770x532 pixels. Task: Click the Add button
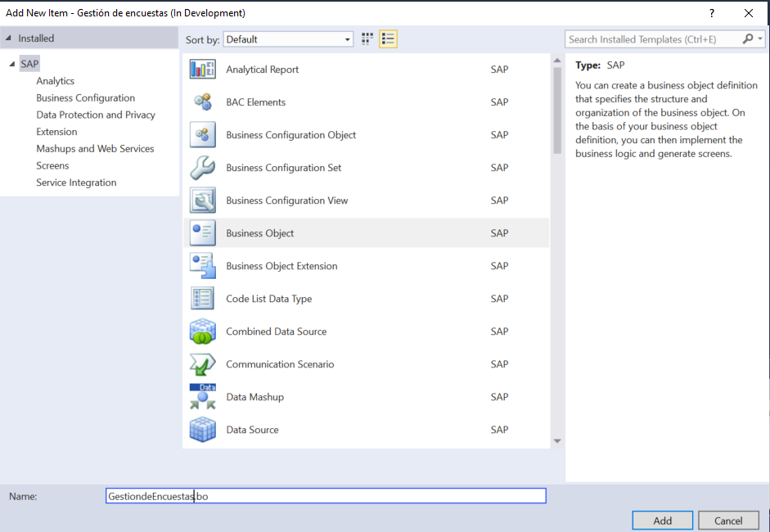coord(663,521)
